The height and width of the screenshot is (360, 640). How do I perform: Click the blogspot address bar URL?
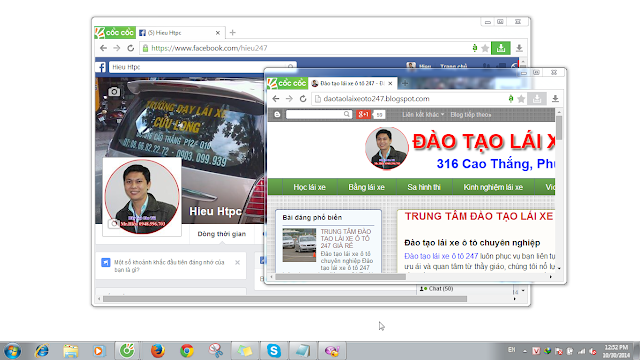[x=376, y=99]
